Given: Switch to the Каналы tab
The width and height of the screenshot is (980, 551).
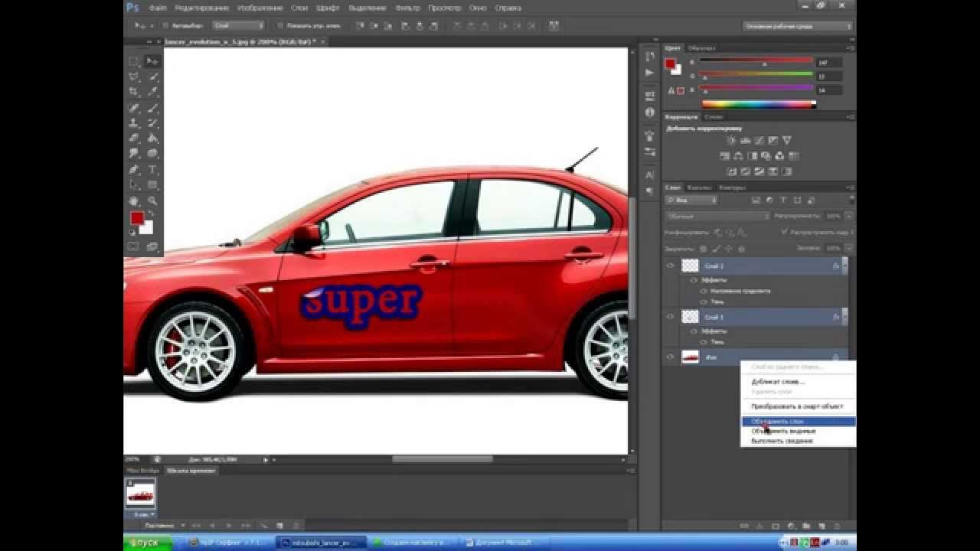Looking at the screenshot, I should pos(698,187).
